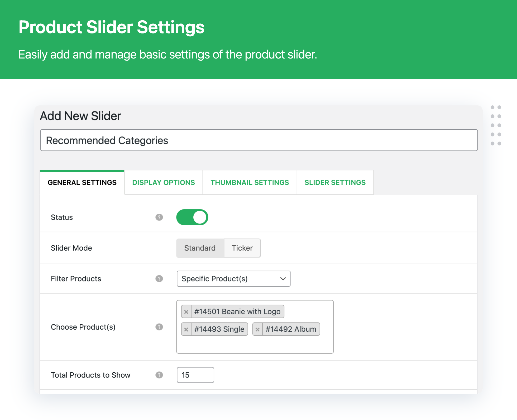Remove the #14493 Single product tag
Screen dimensions: 517x420
click(186, 329)
